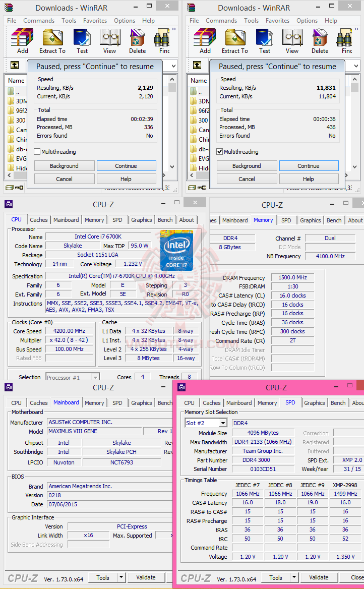Open address dropdown in left WinRAR window

coord(173,66)
